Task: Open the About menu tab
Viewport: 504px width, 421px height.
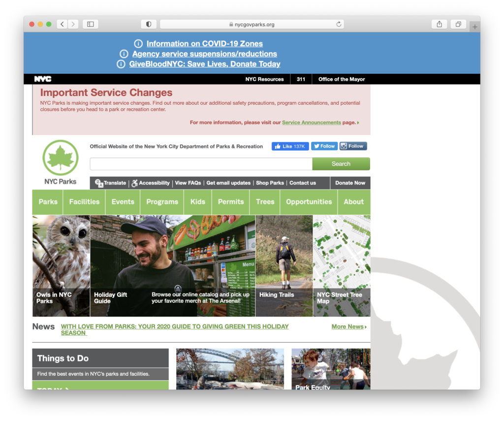Action: pyautogui.click(x=353, y=202)
